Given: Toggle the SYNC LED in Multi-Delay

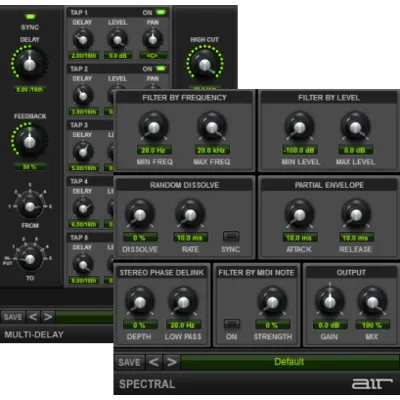Looking at the screenshot, I should coord(30,16).
